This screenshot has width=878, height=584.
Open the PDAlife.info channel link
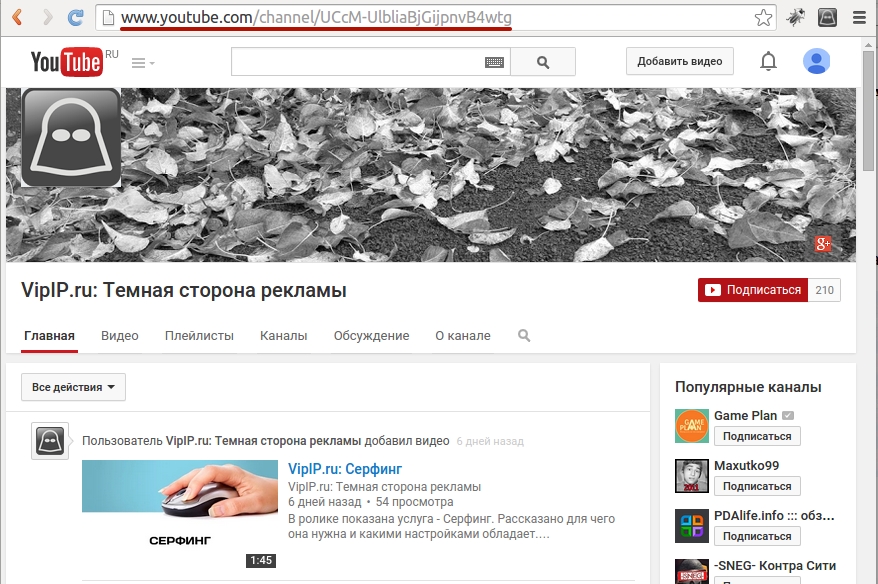pyautogui.click(x=774, y=515)
